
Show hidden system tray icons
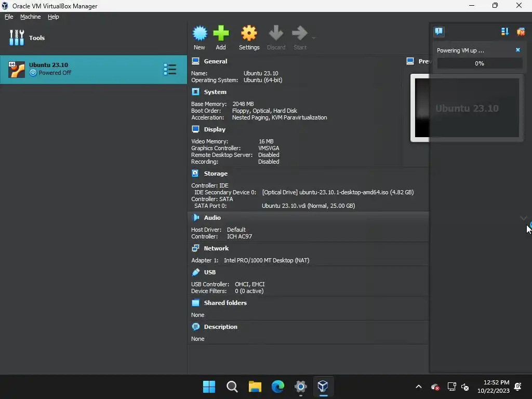point(419,387)
